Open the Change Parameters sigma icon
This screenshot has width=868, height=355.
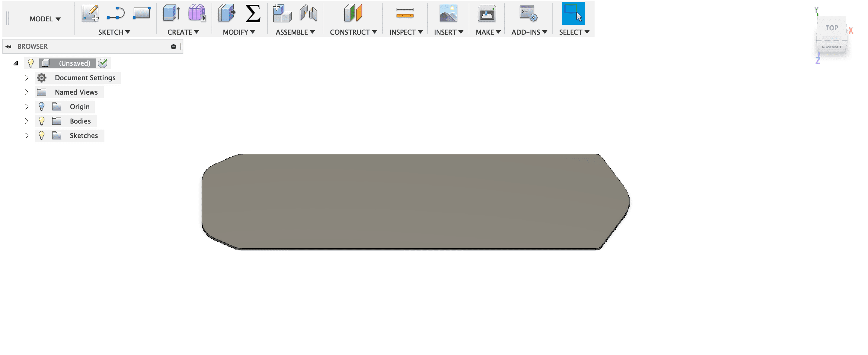(253, 14)
